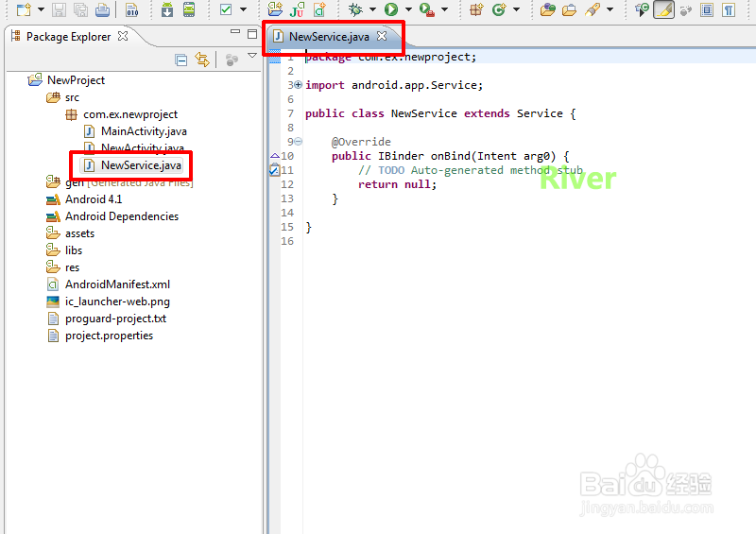The image size is (756, 534).
Task: Expand the folded import block
Action: [298, 85]
